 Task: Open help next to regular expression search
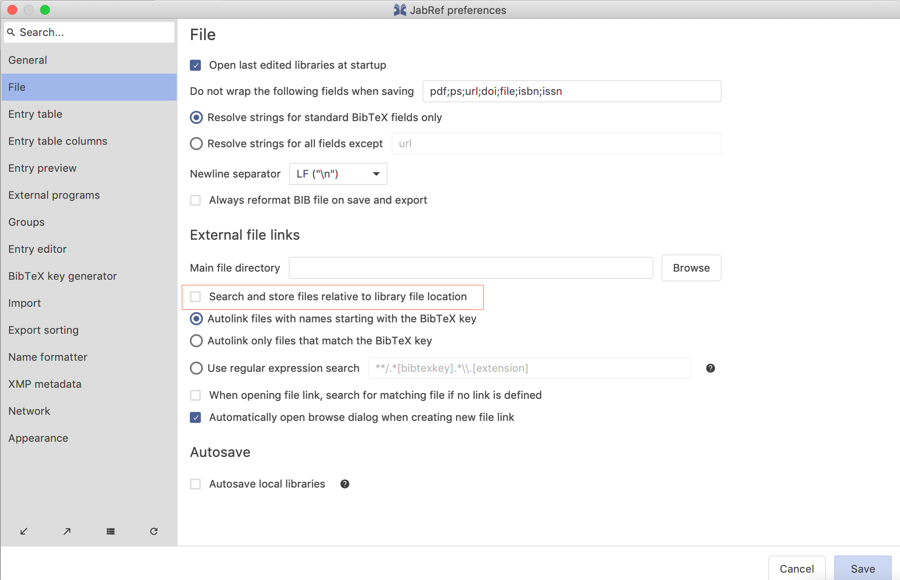(710, 368)
